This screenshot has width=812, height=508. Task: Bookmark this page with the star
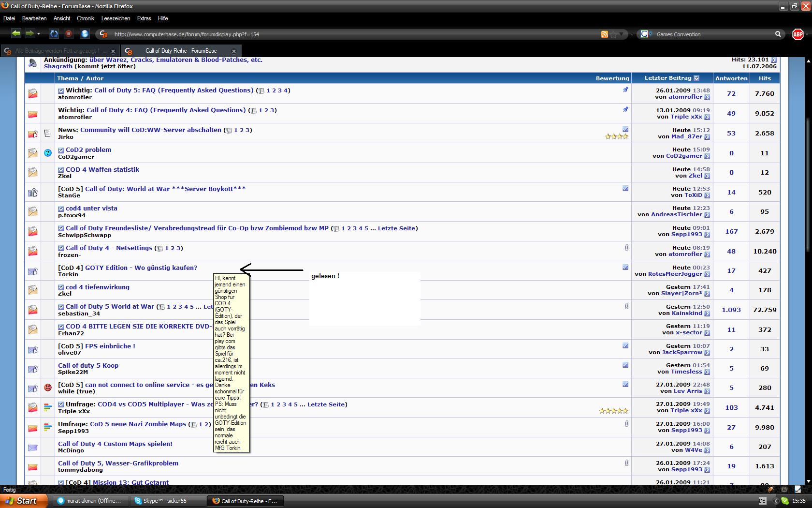613,34
